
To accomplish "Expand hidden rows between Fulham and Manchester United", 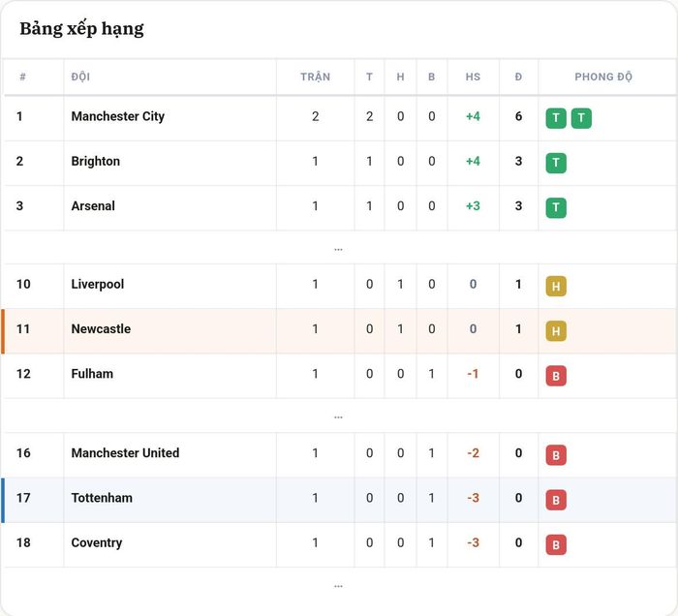I will click(338, 417).
